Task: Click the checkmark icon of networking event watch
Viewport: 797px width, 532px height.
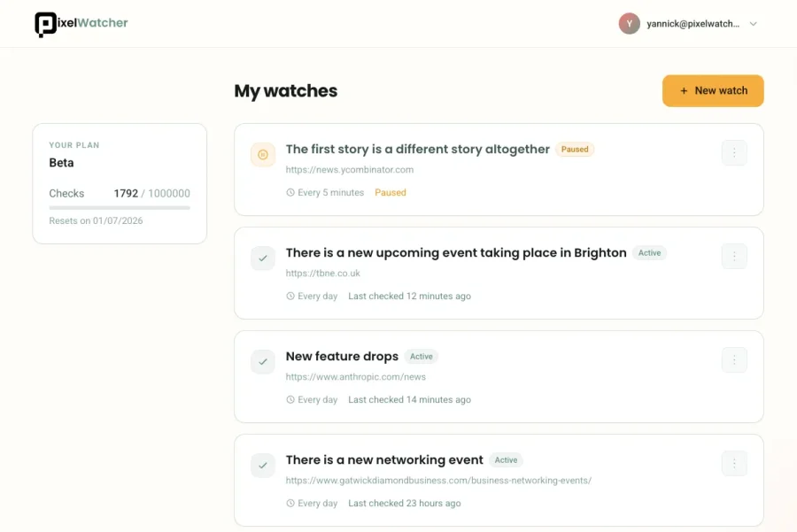Action: (263, 466)
